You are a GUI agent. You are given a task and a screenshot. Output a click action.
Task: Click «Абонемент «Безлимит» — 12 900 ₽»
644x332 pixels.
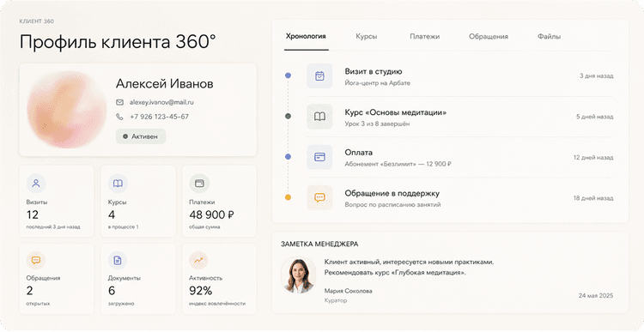point(398,164)
